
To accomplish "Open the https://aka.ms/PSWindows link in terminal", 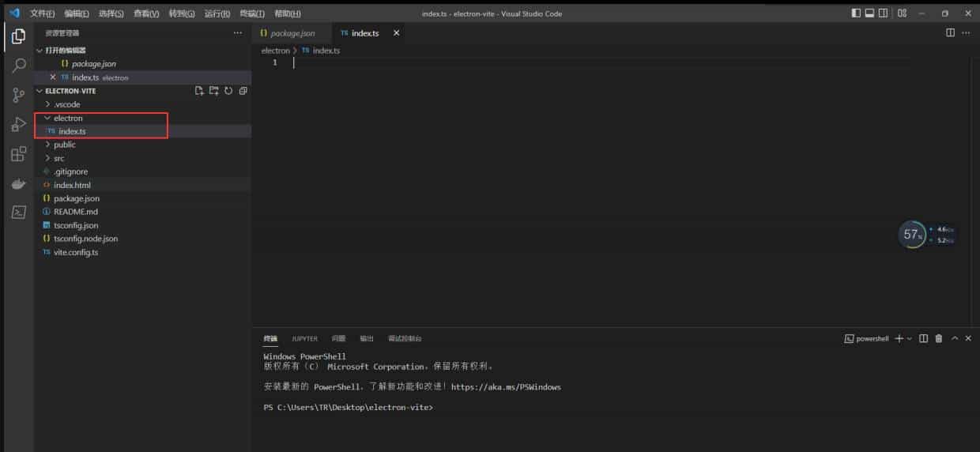I will coord(506,387).
